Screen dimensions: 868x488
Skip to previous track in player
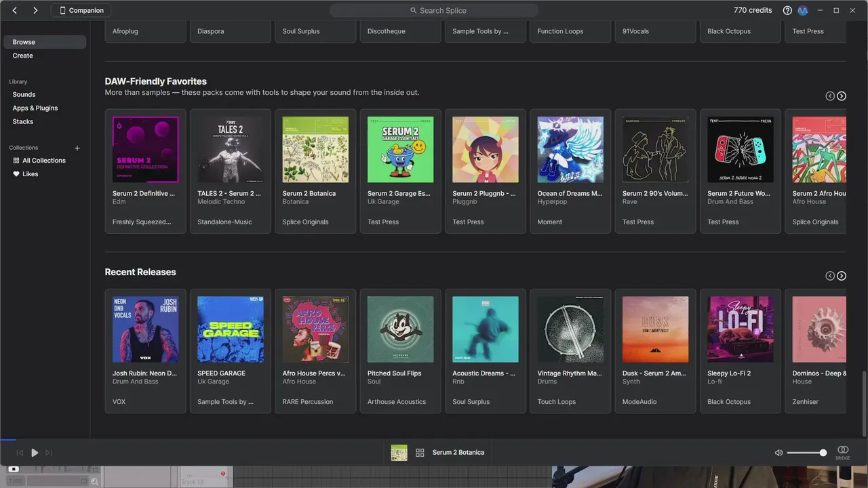(20, 453)
